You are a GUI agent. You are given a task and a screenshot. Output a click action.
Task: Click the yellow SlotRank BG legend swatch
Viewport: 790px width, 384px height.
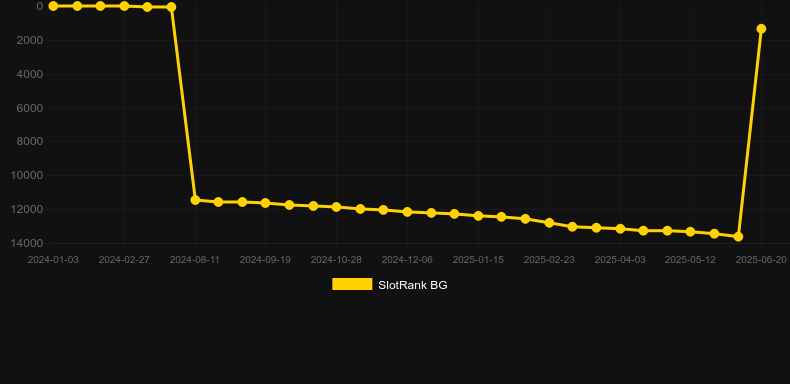coord(352,284)
